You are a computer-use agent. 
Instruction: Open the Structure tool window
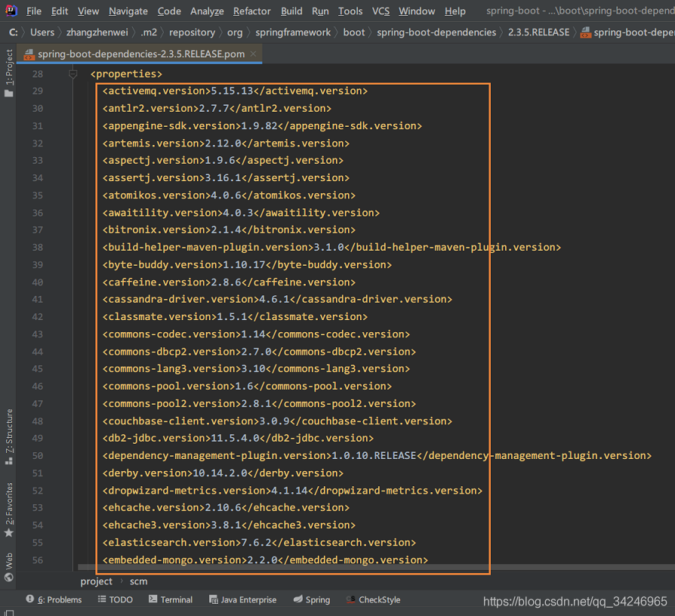point(8,430)
